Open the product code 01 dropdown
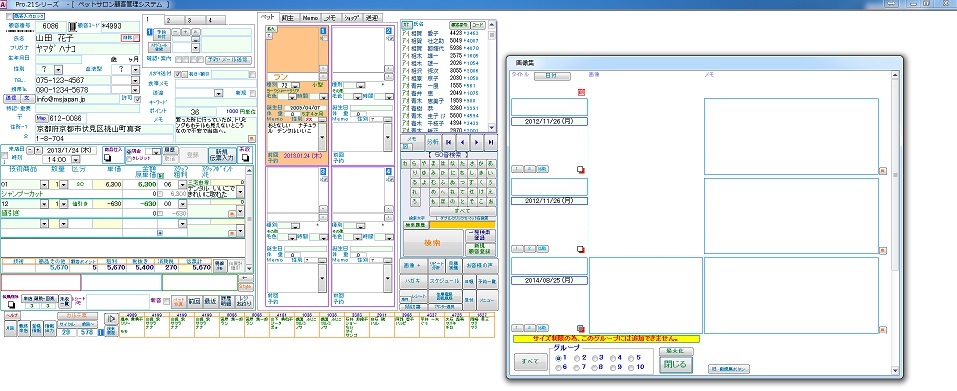Viewport: 957px width, 391px height. pyautogui.click(x=44, y=185)
